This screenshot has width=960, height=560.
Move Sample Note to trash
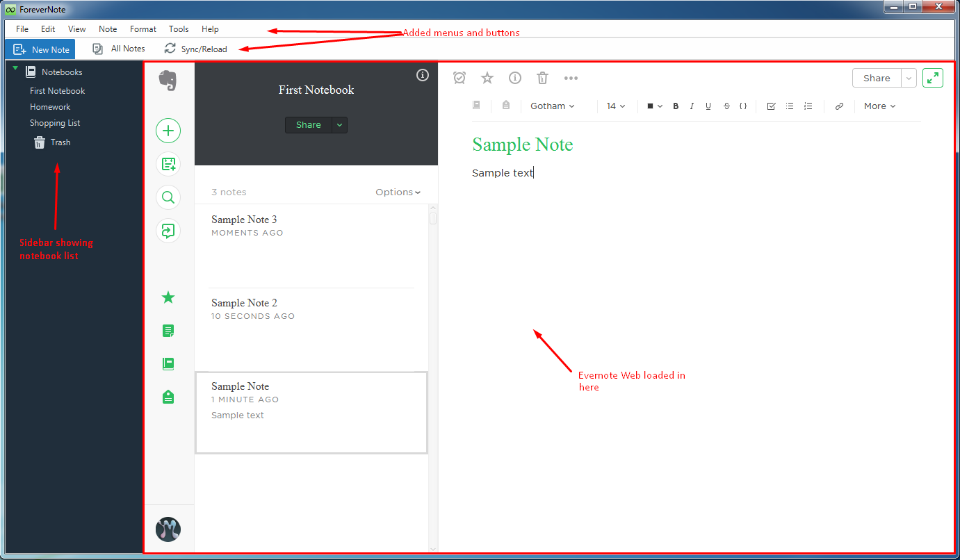click(x=542, y=78)
